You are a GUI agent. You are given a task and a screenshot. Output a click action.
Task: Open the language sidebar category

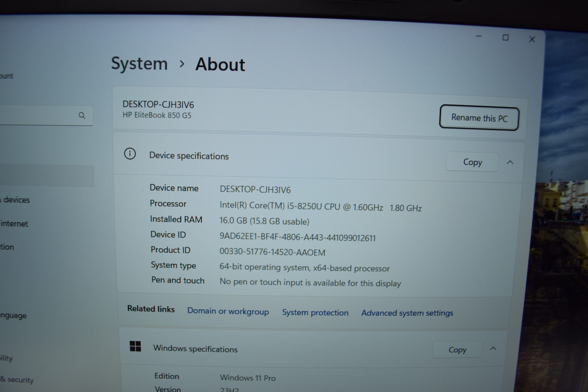coord(13,316)
